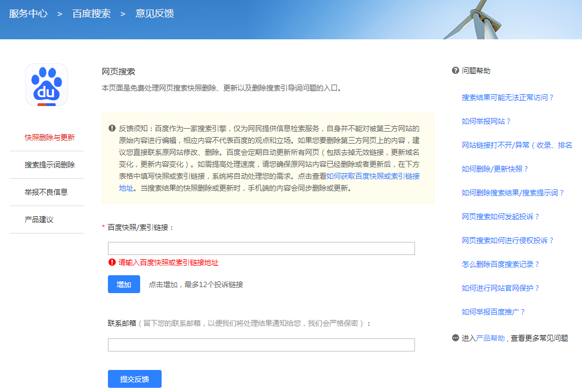Open help link 如何删除搜索结果/搜索提示词？

(513, 193)
